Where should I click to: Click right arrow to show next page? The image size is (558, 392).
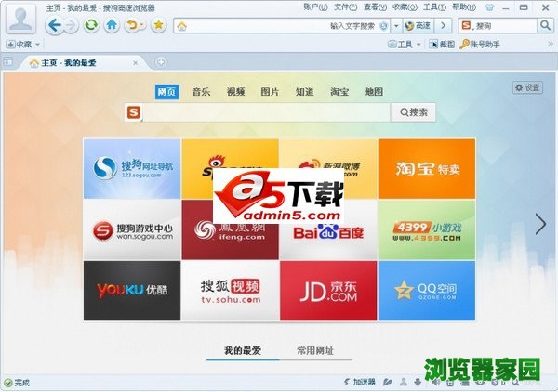540,224
